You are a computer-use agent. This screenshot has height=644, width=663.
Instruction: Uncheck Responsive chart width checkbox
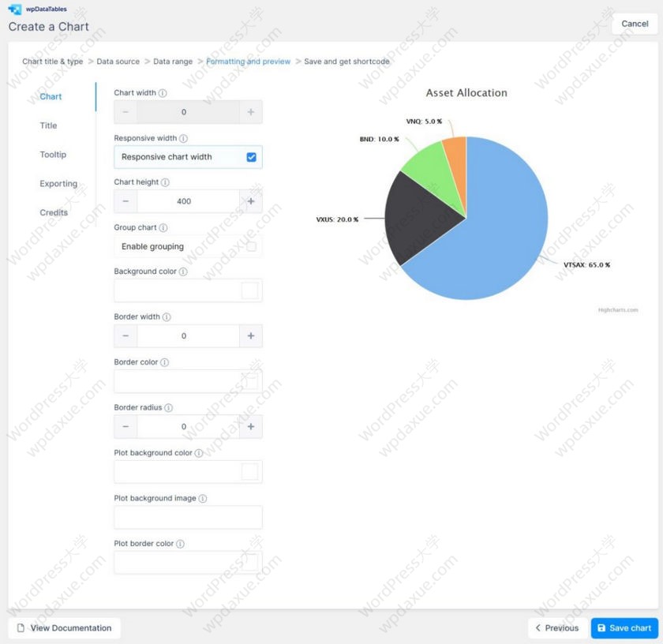pyautogui.click(x=251, y=157)
